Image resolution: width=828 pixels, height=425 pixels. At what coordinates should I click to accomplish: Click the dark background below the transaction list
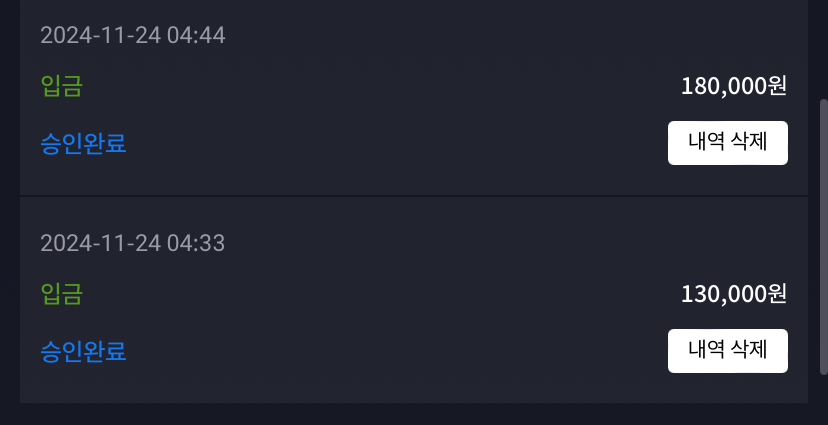tap(414, 414)
